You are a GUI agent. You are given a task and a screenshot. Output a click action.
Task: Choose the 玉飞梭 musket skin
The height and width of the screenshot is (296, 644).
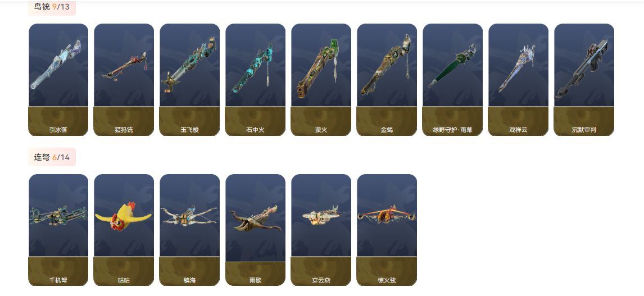click(190, 80)
